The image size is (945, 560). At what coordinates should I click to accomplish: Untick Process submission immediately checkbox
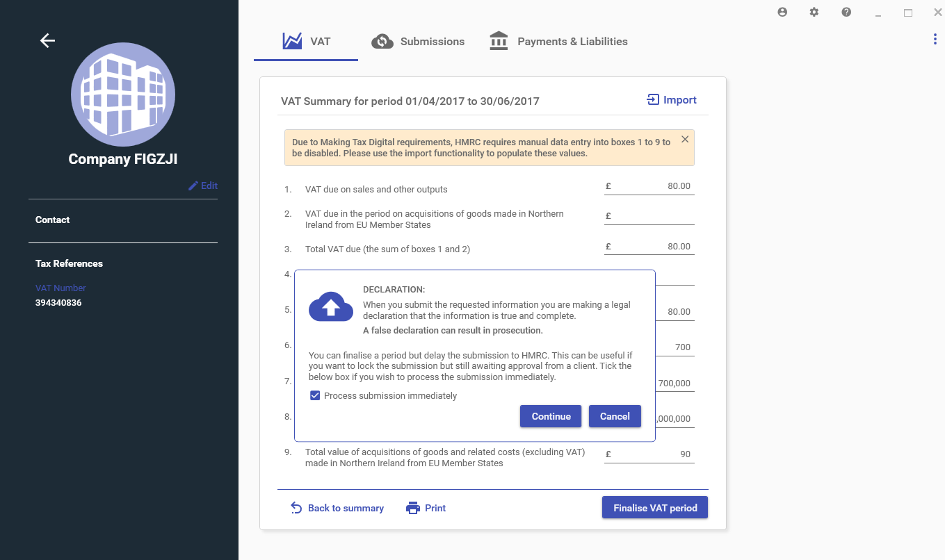point(315,396)
